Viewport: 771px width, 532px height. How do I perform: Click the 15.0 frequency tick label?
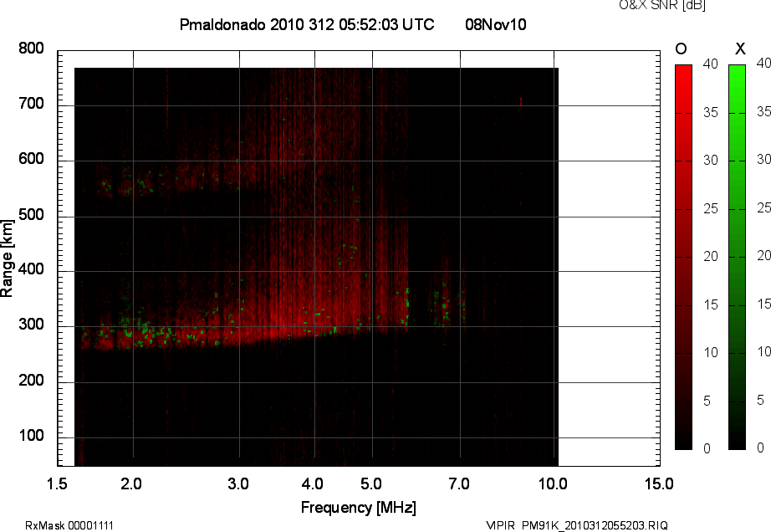659,483
